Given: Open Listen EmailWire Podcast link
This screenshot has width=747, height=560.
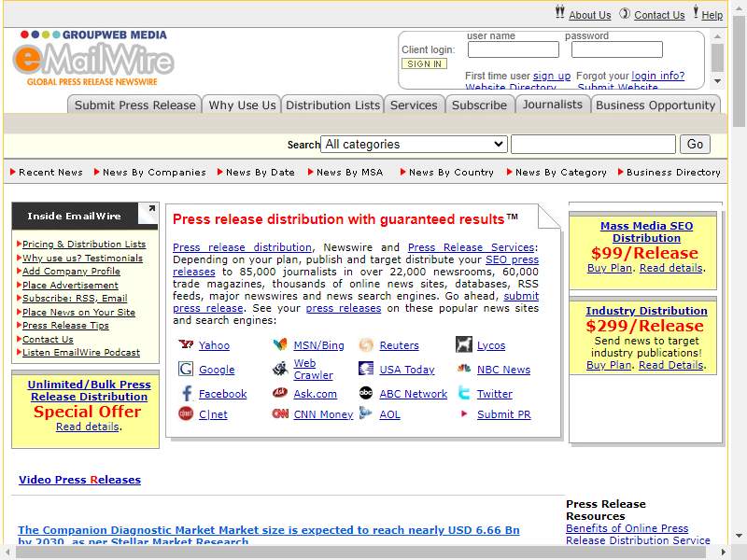Looking at the screenshot, I should (81, 353).
